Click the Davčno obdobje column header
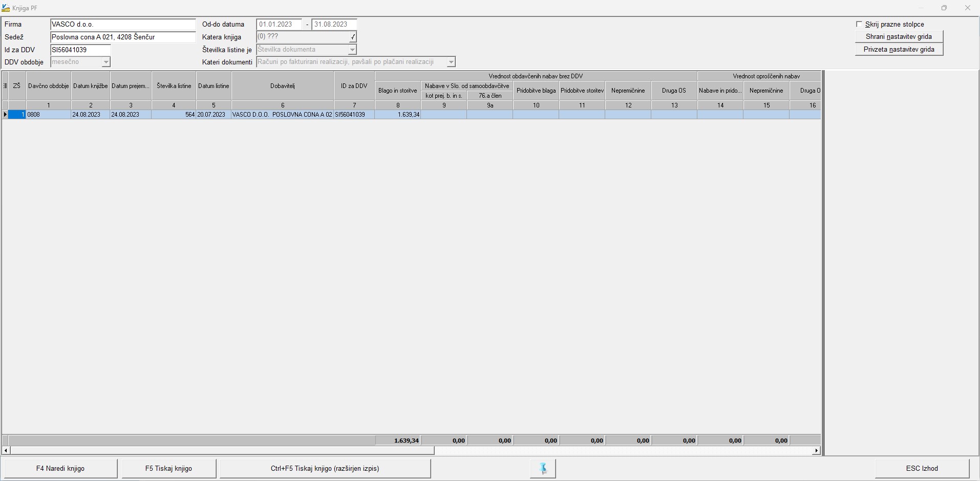The width and height of the screenshot is (980, 481). click(49, 86)
